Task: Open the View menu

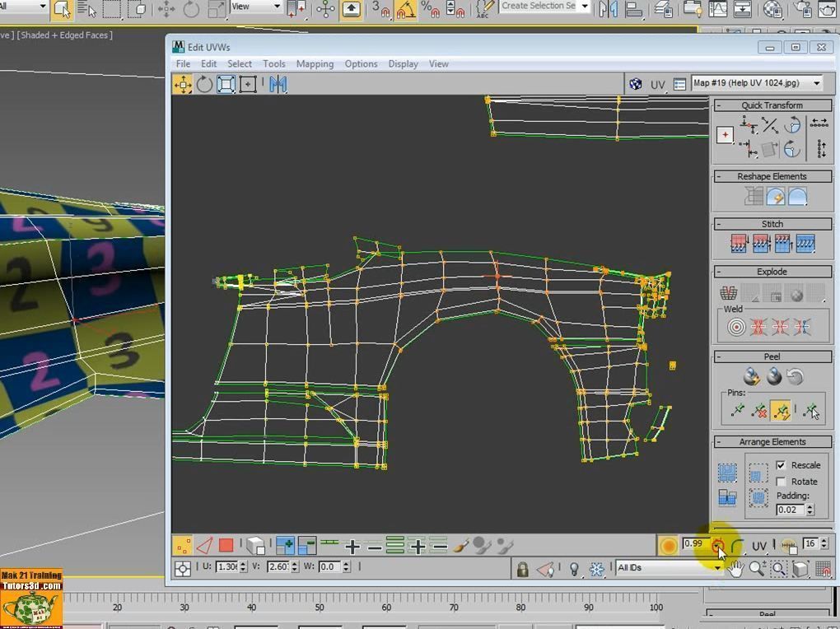Action: [438, 63]
